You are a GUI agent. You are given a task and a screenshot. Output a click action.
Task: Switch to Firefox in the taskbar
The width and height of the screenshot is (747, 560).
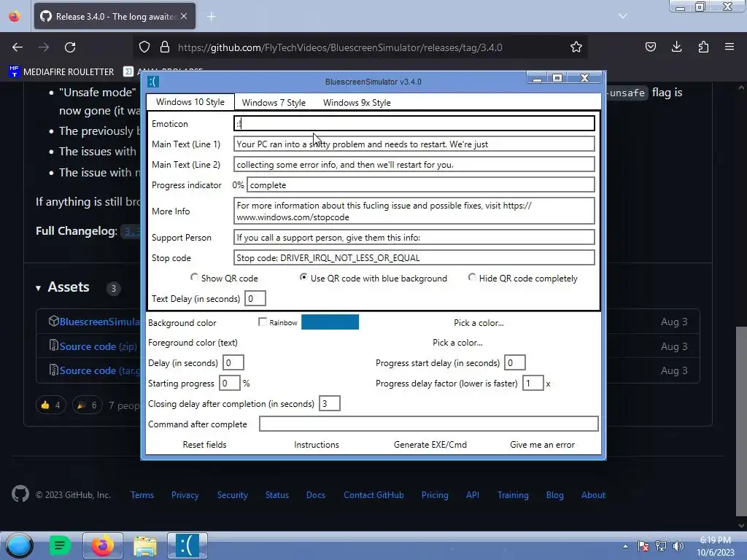click(102, 545)
